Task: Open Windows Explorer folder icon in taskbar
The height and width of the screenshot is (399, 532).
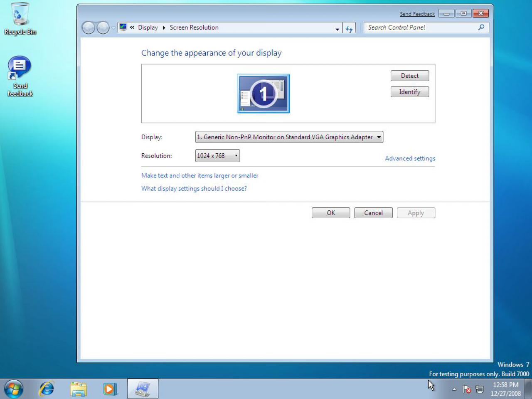Action: tap(78, 389)
